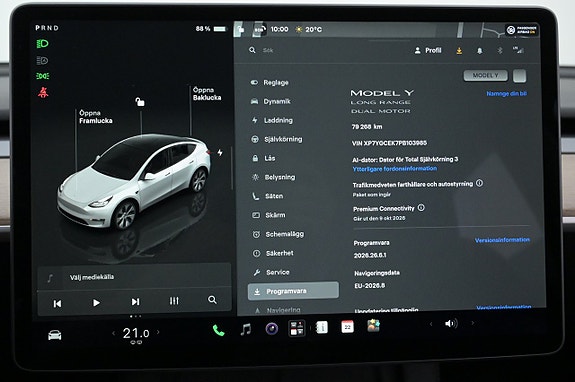Open the Phone app
The height and width of the screenshot is (382, 575).
pos(219,331)
